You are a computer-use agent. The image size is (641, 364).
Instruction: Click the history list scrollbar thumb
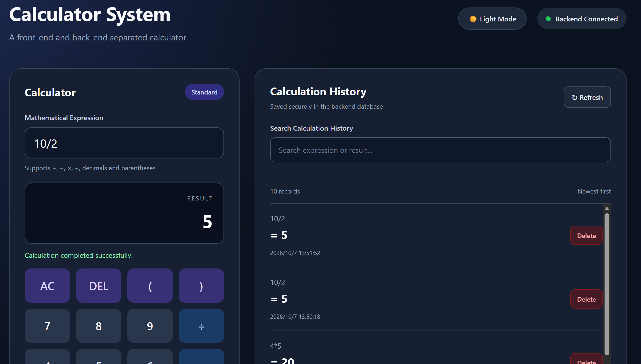coord(607,284)
